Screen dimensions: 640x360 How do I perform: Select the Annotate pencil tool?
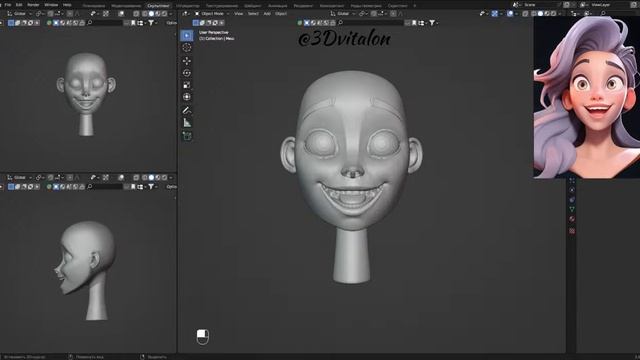coord(187,110)
